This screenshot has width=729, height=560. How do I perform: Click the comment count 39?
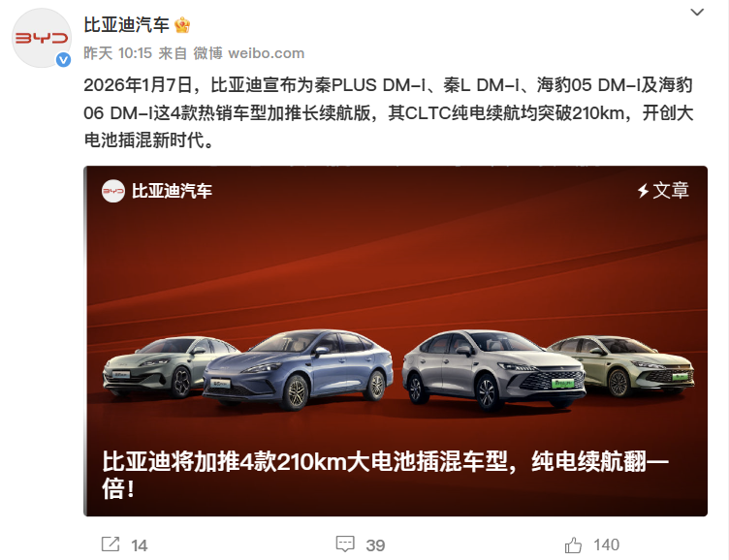pos(375,545)
